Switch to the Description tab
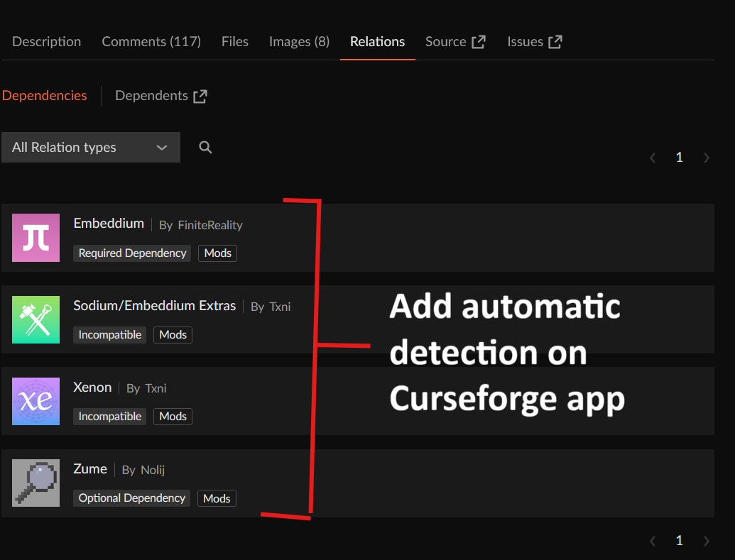This screenshot has width=735, height=560. [47, 42]
